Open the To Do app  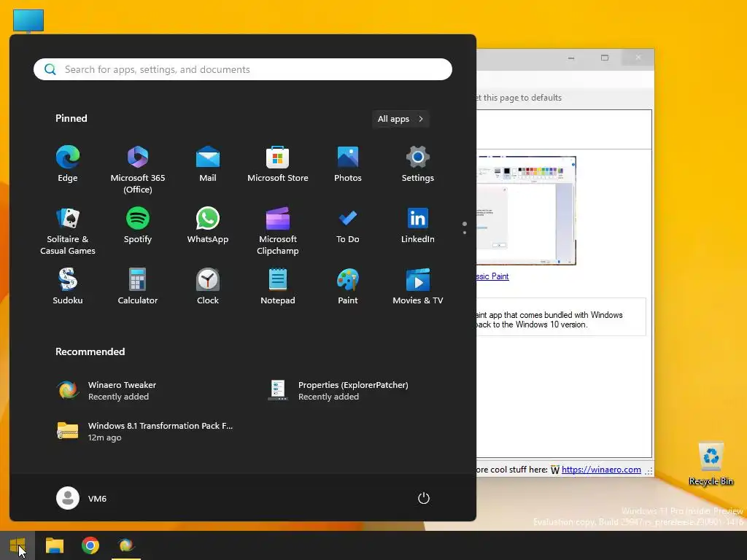[348, 226]
